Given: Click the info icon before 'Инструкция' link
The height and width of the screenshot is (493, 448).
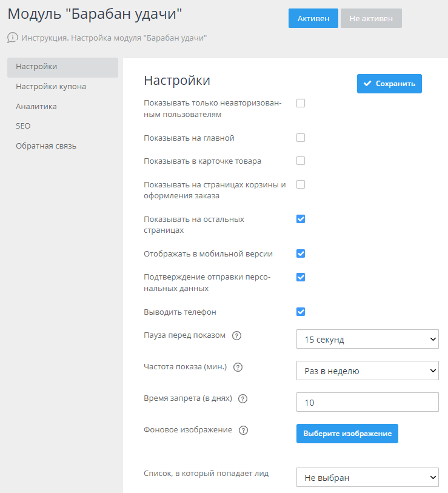Looking at the screenshot, I should point(12,38).
